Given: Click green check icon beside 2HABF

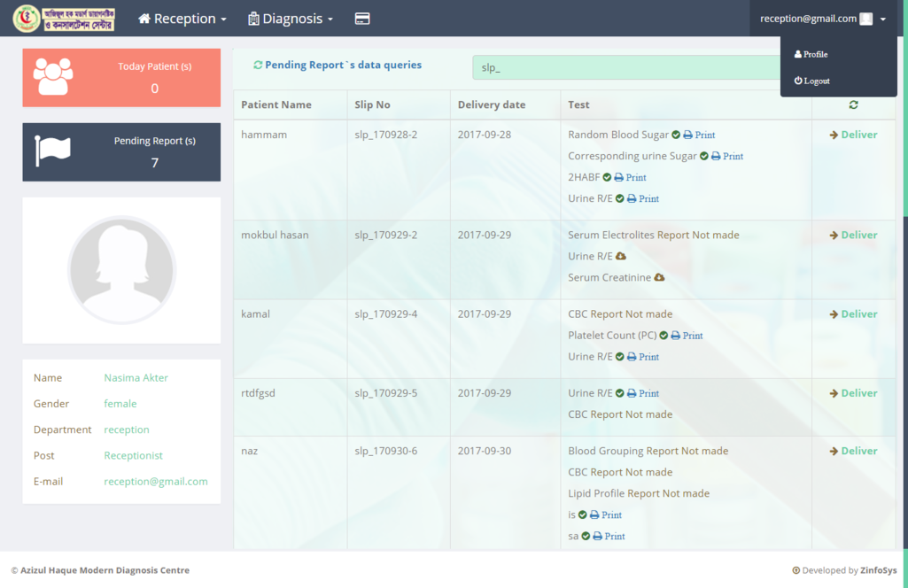Looking at the screenshot, I should tap(608, 178).
